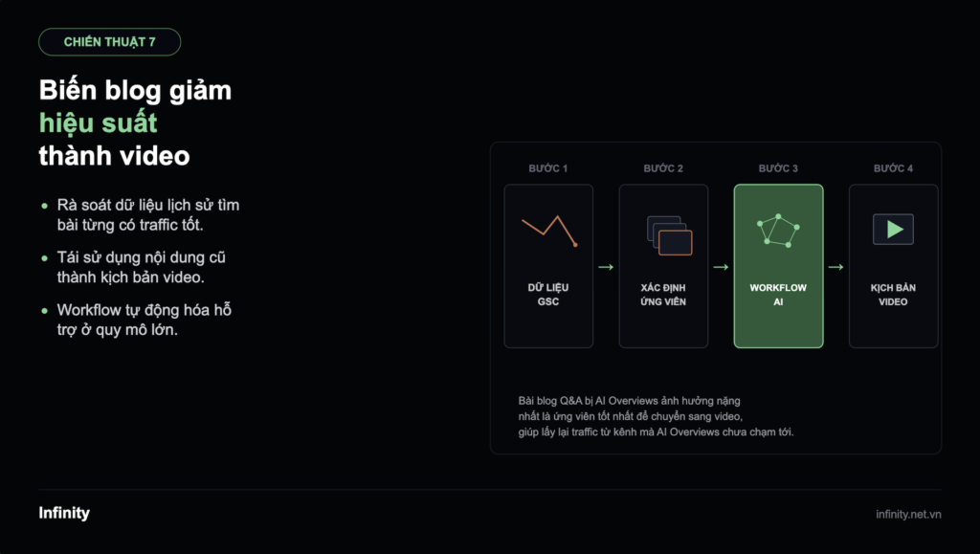The width and height of the screenshot is (980, 554).
Task: Click the Kịch bản video card label
Action: coord(893,294)
